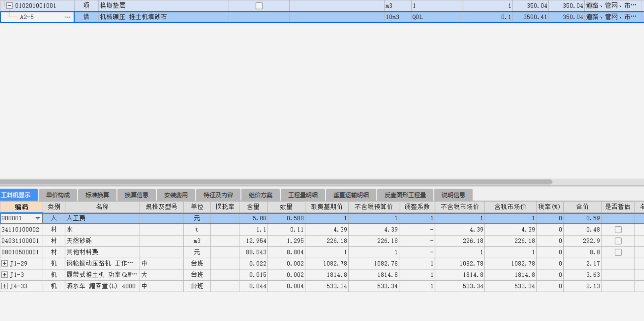Select the 04031100001 code cell

click(x=21, y=241)
